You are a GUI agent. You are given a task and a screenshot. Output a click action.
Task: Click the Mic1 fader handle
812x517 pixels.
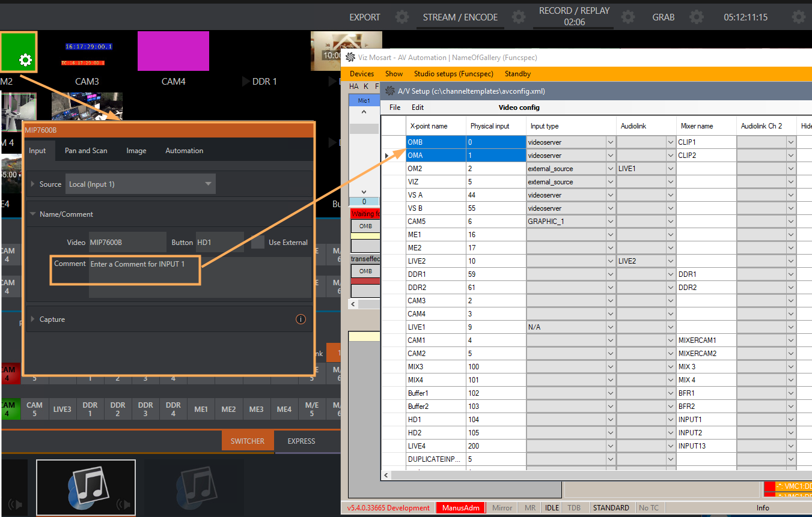pyautogui.click(x=364, y=128)
